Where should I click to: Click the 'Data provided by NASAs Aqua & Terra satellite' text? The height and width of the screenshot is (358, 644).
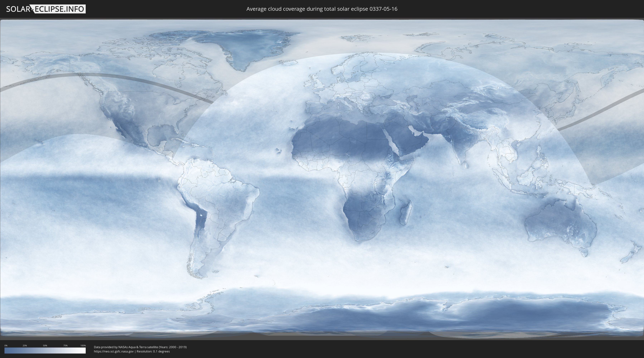(126, 347)
